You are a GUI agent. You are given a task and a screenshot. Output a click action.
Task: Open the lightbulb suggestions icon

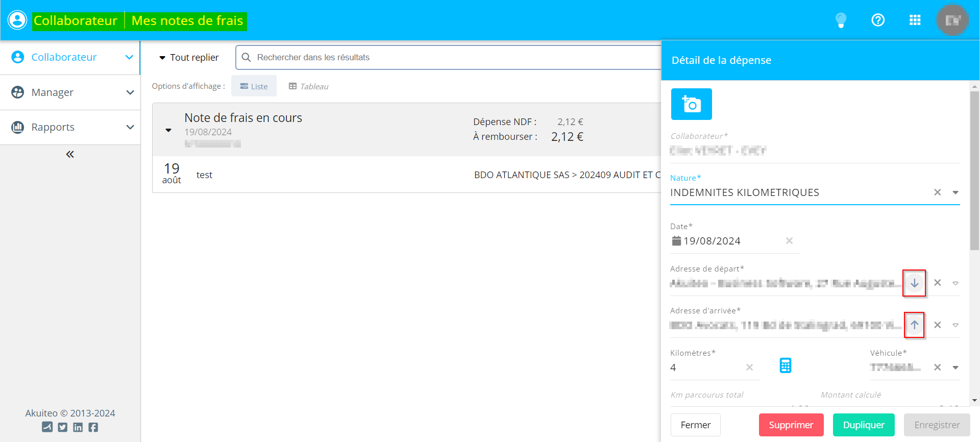tap(841, 20)
